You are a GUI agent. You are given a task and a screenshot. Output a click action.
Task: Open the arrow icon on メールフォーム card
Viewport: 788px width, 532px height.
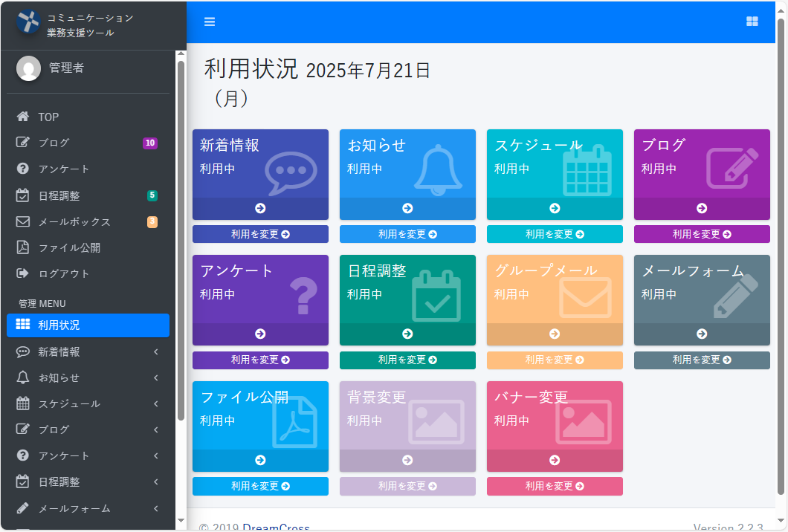[702, 334]
